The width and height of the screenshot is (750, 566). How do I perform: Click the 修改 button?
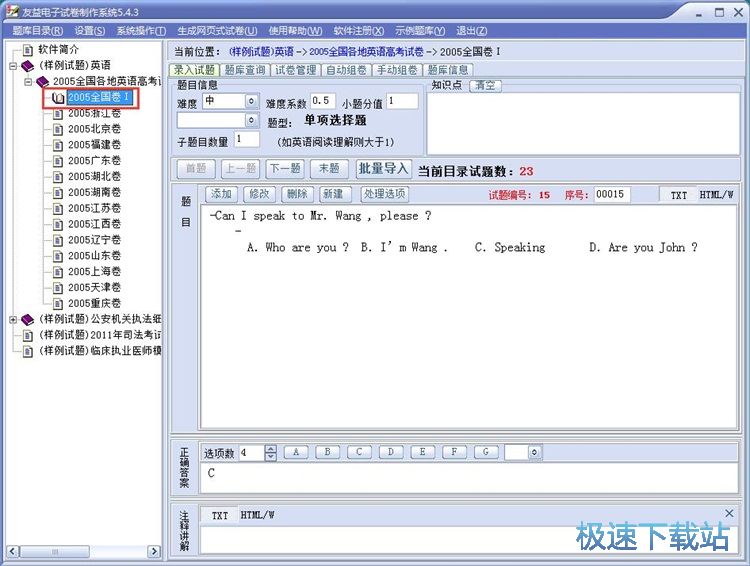point(259,194)
